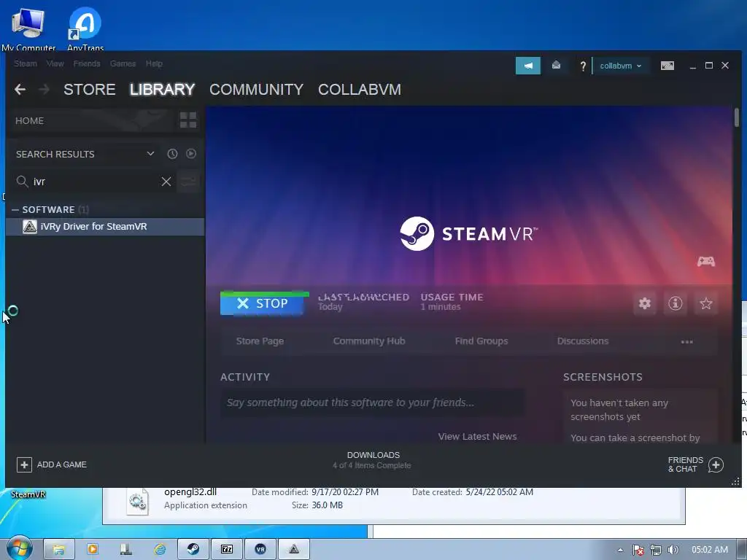Click the Add a Game plus icon
The height and width of the screenshot is (560, 747).
24,464
